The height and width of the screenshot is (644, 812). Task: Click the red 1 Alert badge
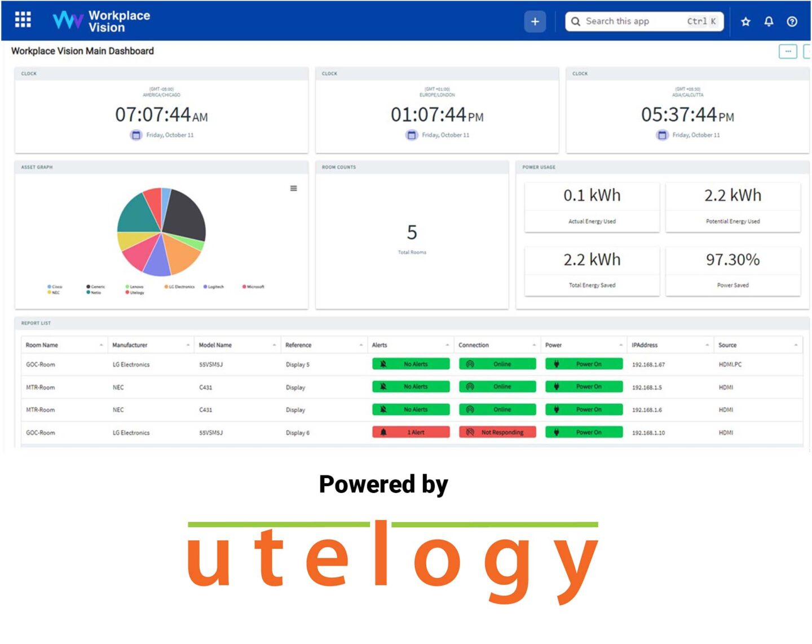(x=411, y=433)
